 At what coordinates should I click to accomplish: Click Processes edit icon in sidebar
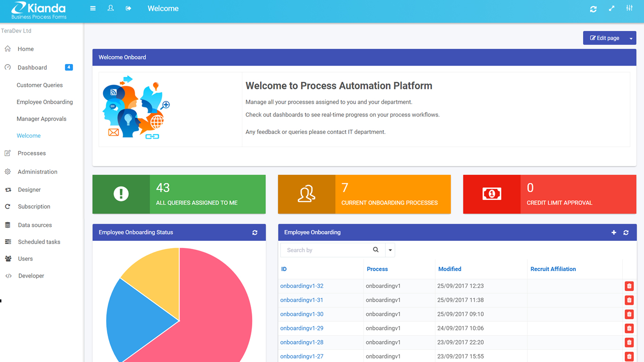(8, 153)
